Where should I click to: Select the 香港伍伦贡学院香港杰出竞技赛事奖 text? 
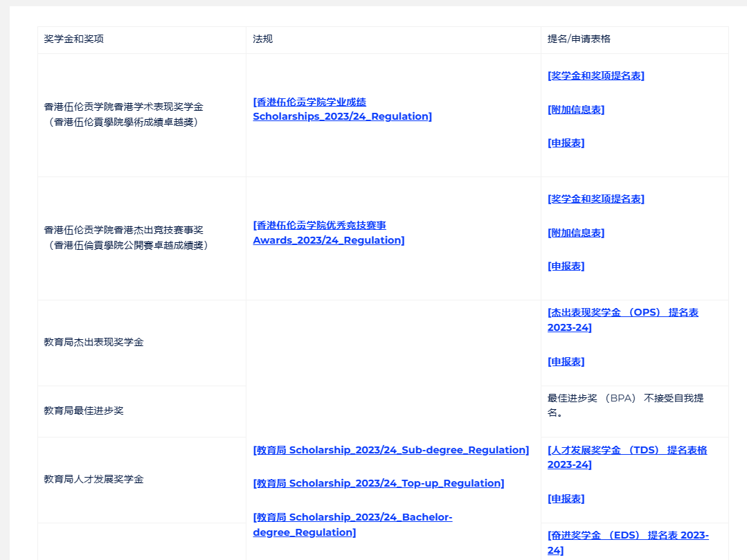124,231
